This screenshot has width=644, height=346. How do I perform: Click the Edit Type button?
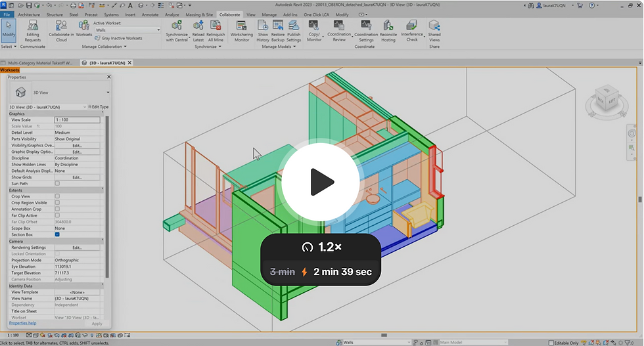point(99,107)
